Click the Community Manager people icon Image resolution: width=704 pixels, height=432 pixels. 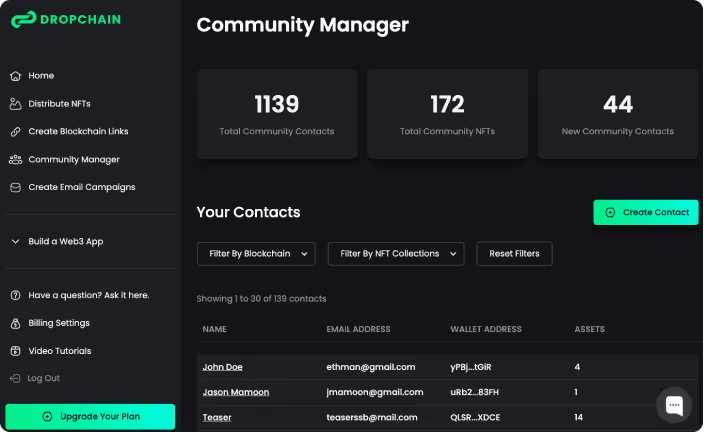click(x=15, y=159)
